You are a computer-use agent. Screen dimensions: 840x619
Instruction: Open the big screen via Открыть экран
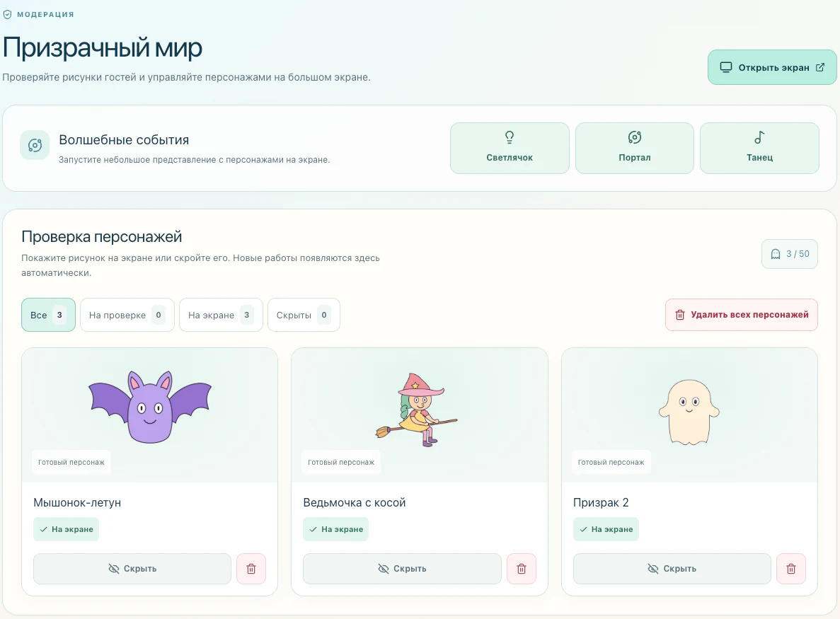tap(772, 67)
